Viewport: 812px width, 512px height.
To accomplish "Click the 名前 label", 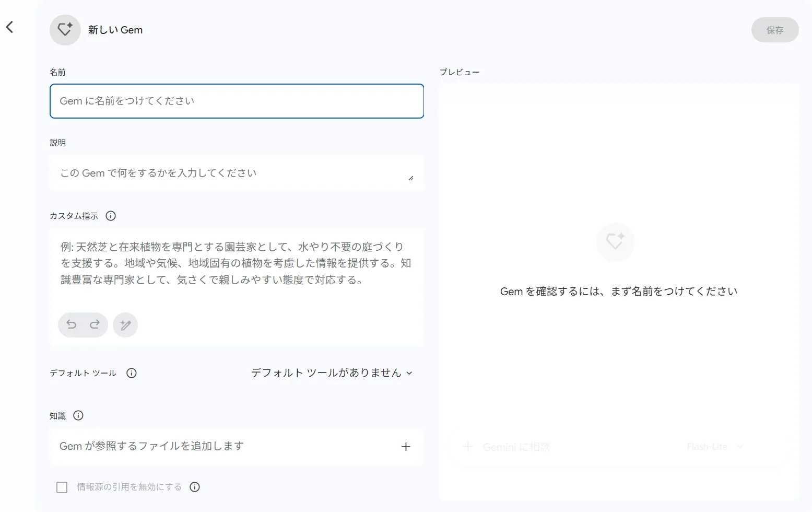I will [x=57, y=72].
